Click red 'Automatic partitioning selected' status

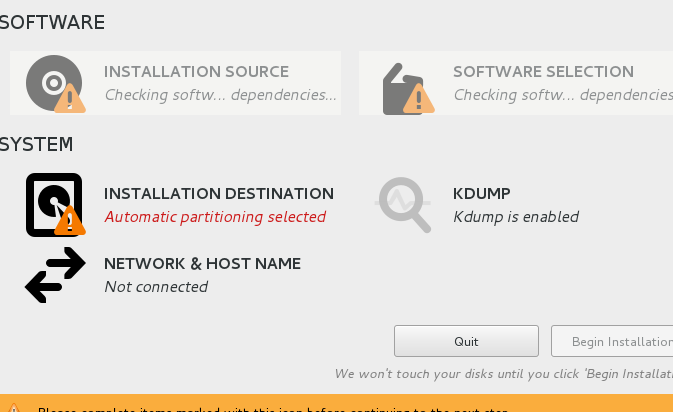click(x=215, y=217)
